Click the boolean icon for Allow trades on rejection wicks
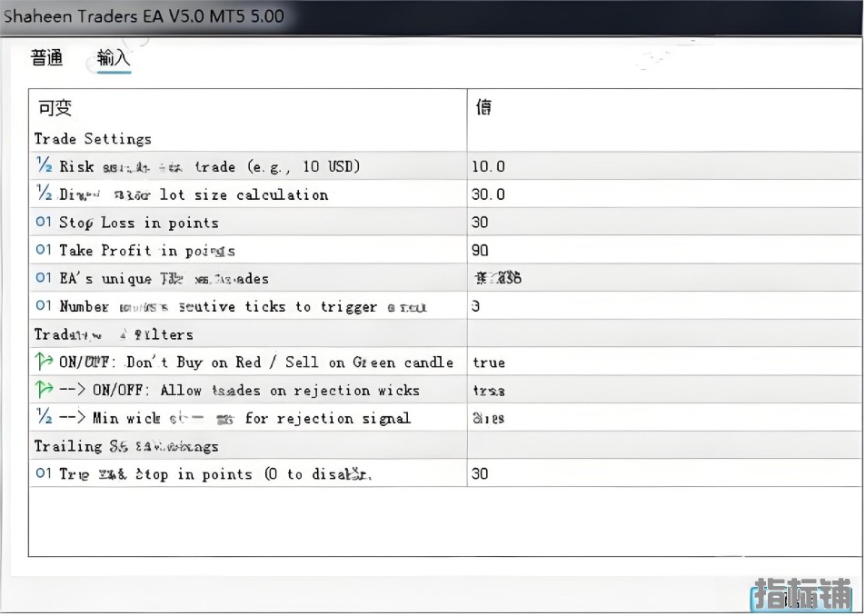The height and width of the screenshot is (616, 866). (x=44, y=390)
